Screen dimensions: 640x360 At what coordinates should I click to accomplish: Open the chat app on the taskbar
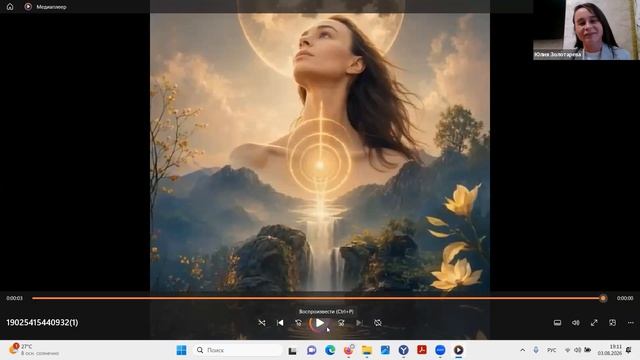tap(311, 350)
